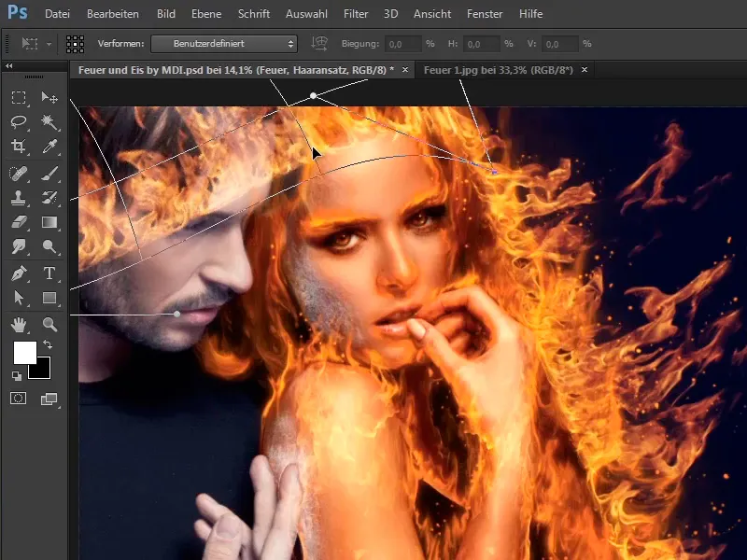
Task: Open the Ansicht menu
Action: tap(432, 14)
